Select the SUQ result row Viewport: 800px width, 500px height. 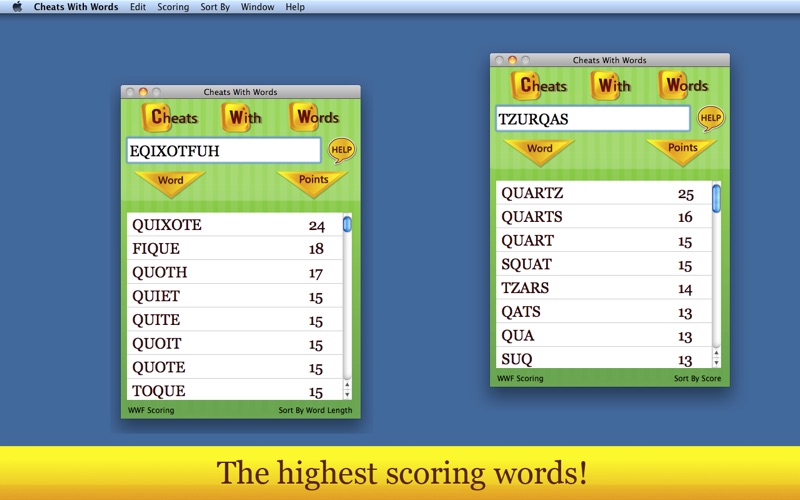604,358
